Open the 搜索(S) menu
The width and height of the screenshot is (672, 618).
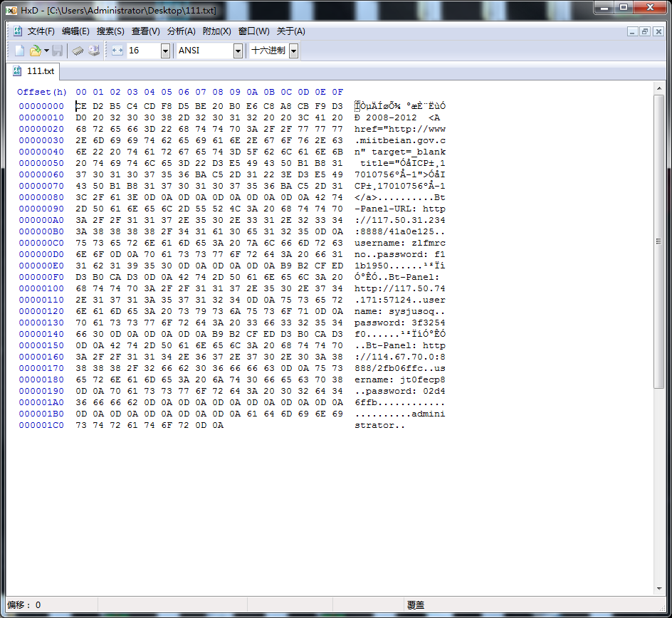point(110,31)
